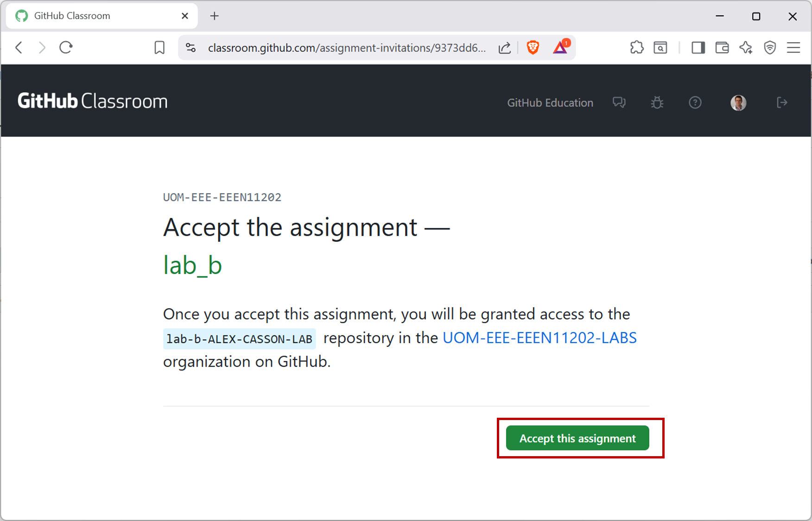Open the Brave VPN shield icon
The image size is (812, 521).
pos(770,47)
